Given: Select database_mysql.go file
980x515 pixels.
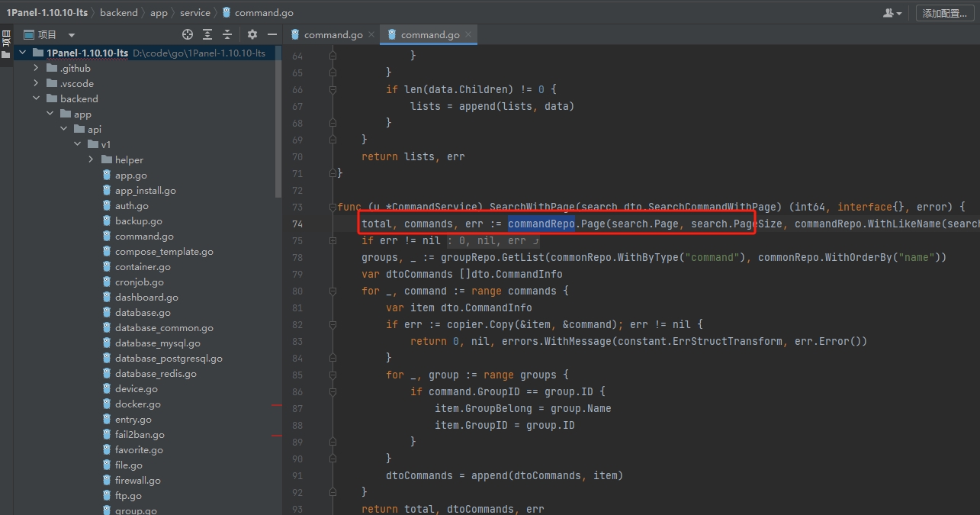Looking at the screenshot, I should 158,343.
